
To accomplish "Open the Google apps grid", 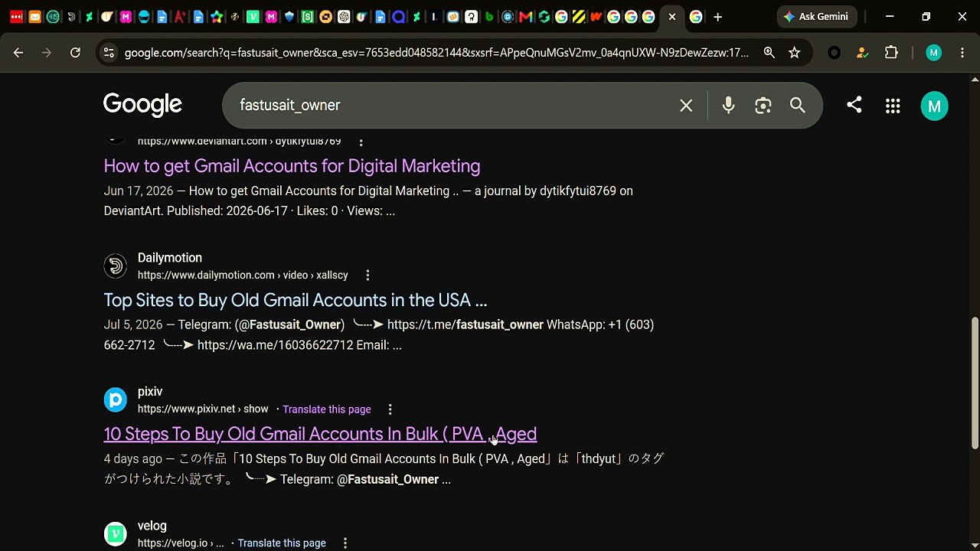I will click(893, 106).
